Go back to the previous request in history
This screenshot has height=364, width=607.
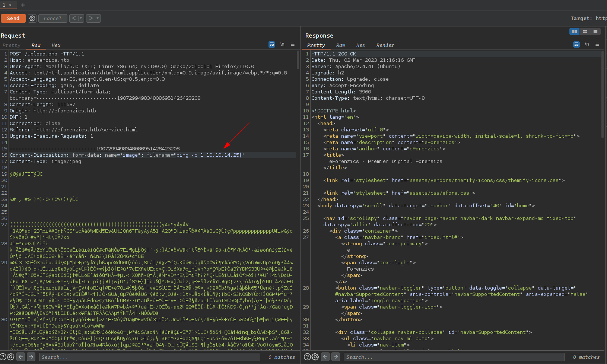click(x=74, y=18)
